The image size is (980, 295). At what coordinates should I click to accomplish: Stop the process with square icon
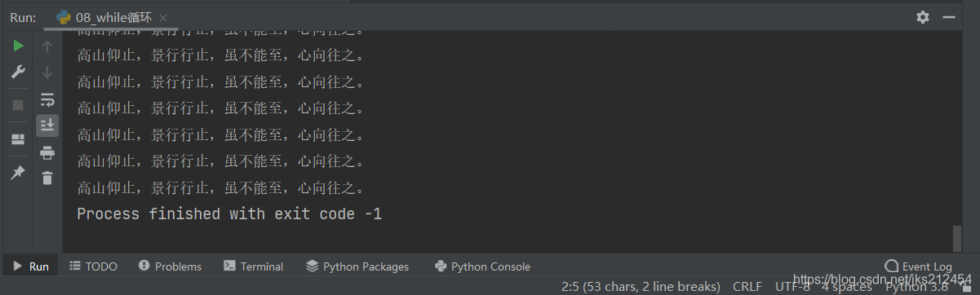(x=18, y=105)
